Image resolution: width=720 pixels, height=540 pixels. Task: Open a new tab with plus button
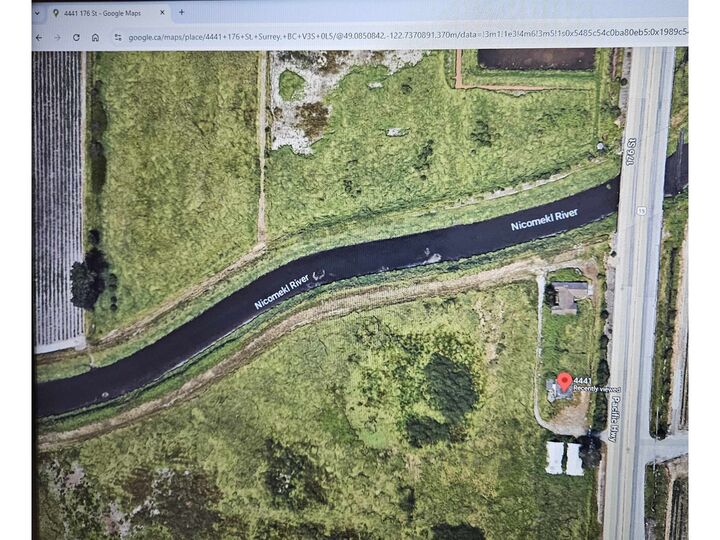[181, 13]
